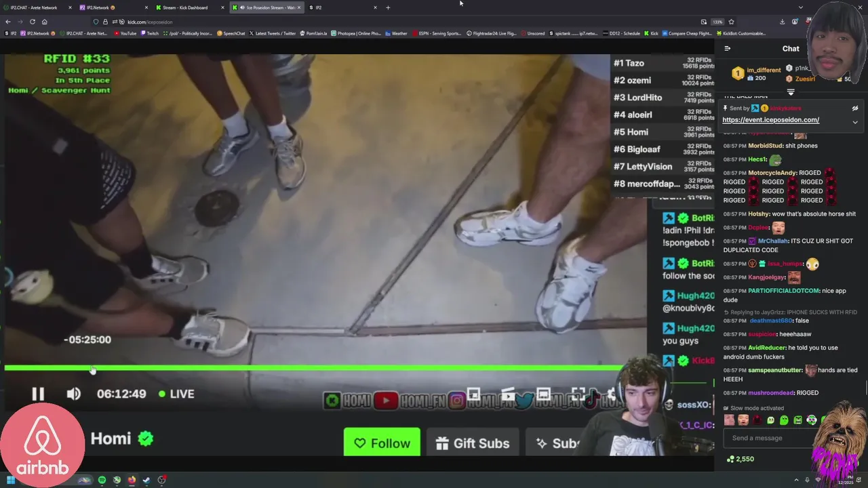Screen dimensions: 868x488
Task: Bookmark this page with star icon
Action: pos(731,22)
